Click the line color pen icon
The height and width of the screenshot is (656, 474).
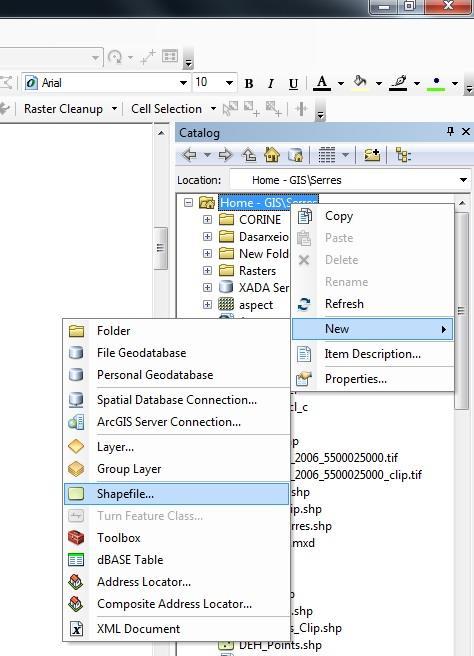[x=398, y=83]
